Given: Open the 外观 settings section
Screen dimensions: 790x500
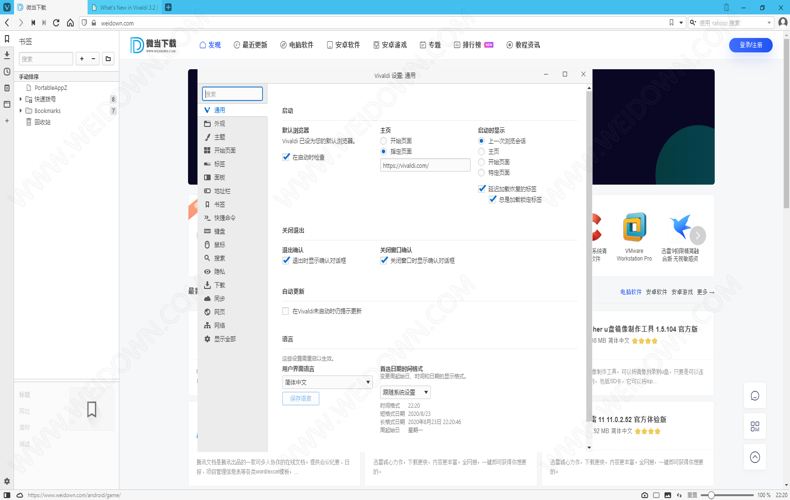Looking at the screenshot, I should click(x=219, y=124).
